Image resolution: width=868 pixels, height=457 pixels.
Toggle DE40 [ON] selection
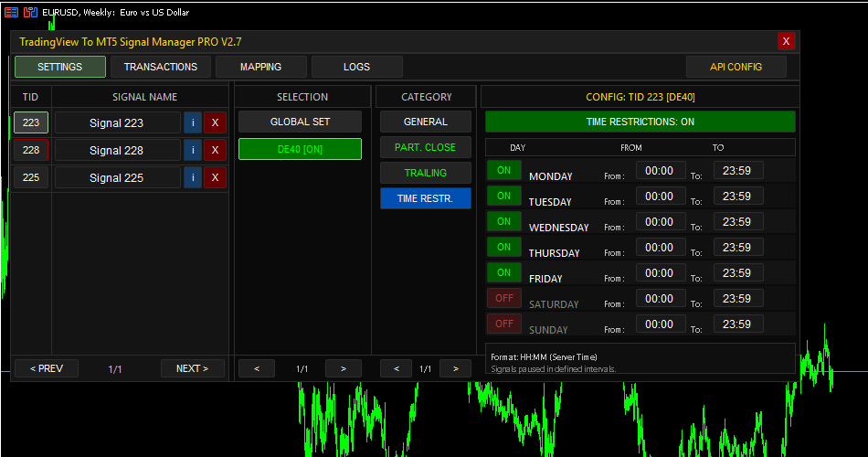point(300,149)
